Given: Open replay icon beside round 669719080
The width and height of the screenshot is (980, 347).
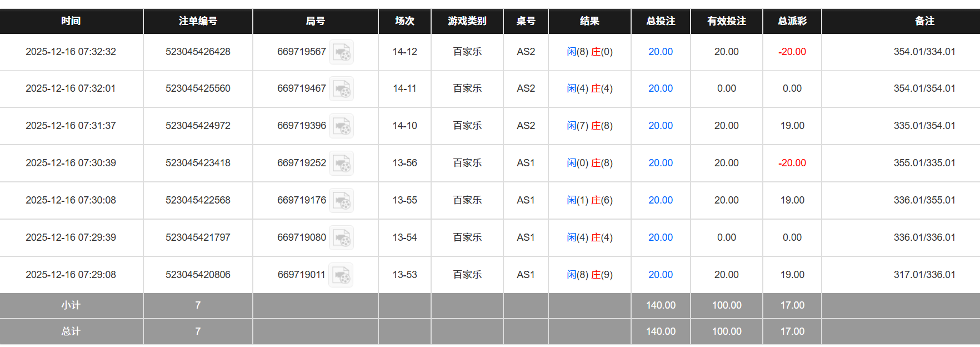Looking at the screenshot, I should [x=341, y=238].
